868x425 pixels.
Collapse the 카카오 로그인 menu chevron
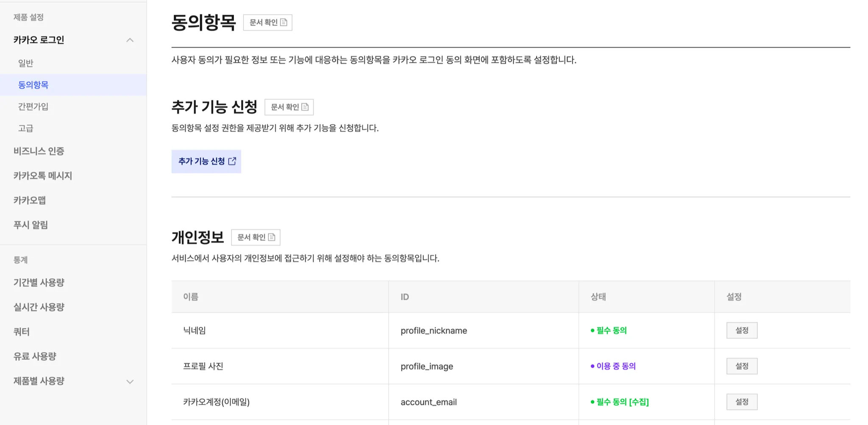coord(130,40)
